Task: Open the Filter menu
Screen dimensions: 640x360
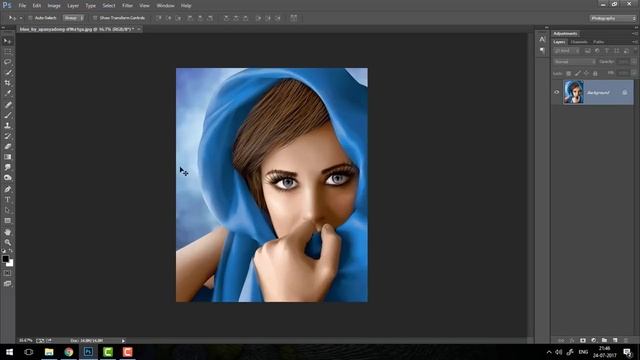Action: tap(127, 6)
